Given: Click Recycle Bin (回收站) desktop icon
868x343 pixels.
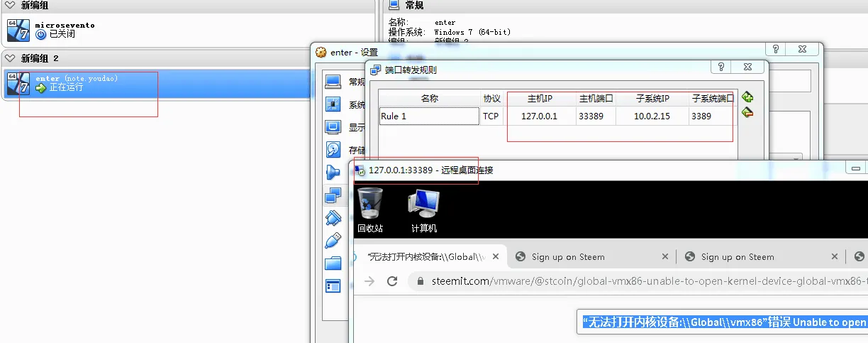Looking at the screenshot, I should click(x=370, y=210).
